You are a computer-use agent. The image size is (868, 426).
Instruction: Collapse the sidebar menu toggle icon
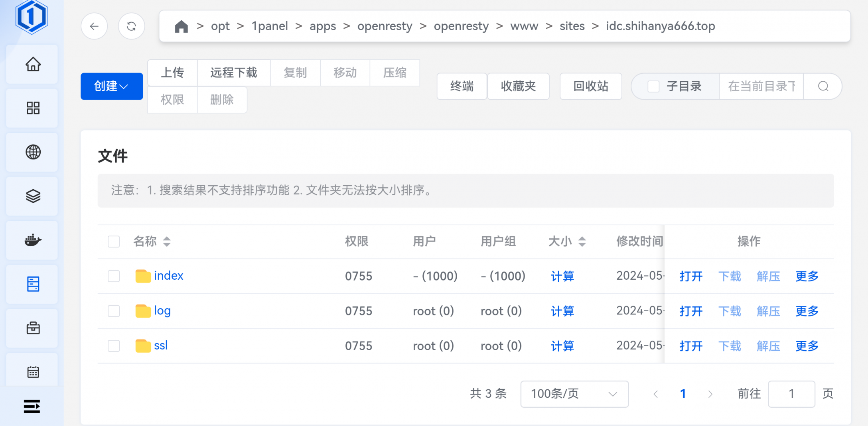pos(32,406)
